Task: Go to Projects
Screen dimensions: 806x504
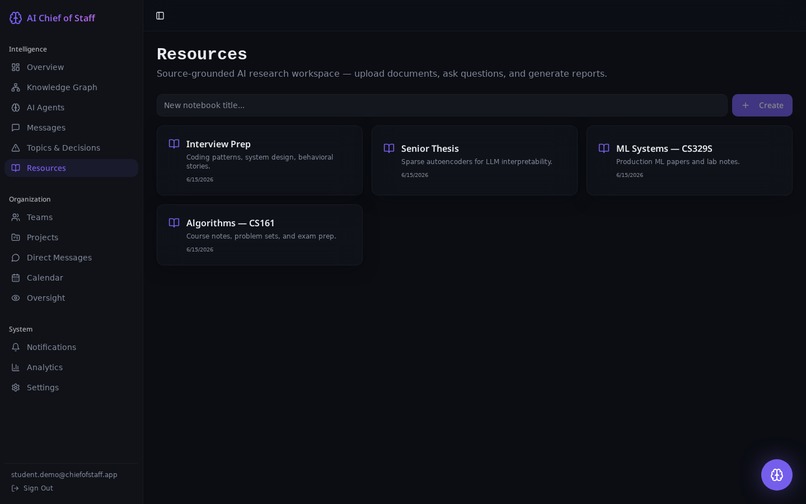Action: [71, 237]
